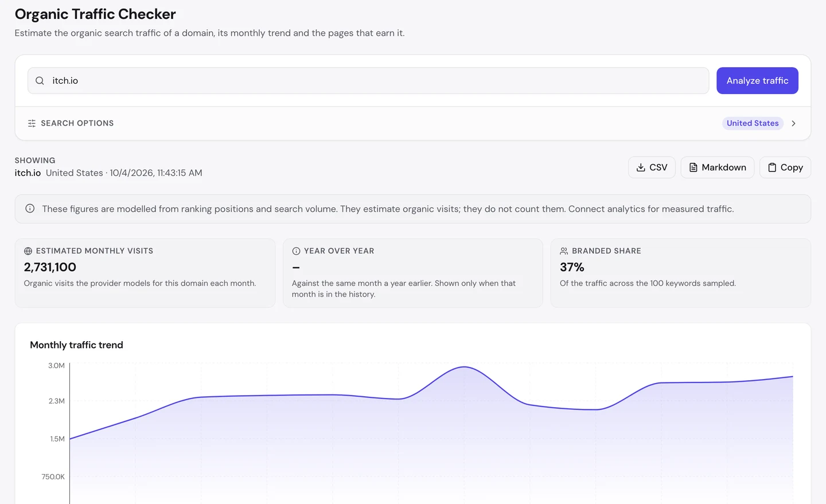Click the people icon beside Branded Share

coord(564,251)
